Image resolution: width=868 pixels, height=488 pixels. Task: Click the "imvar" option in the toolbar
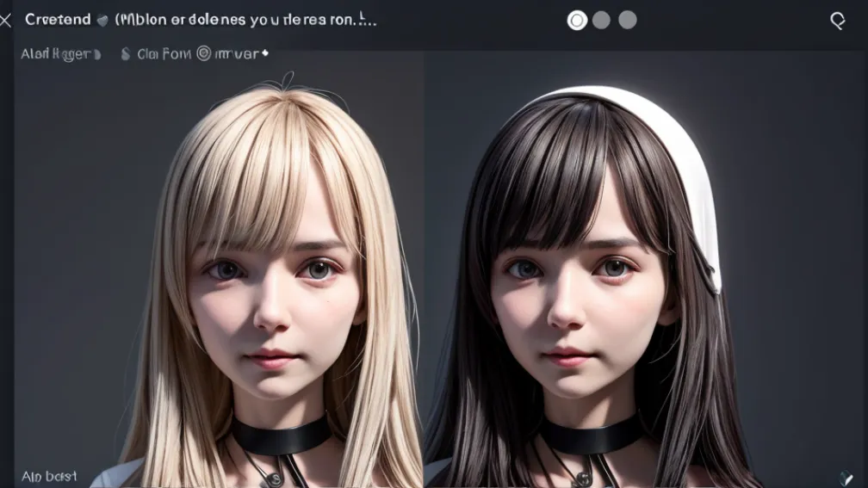pos(235,54)
